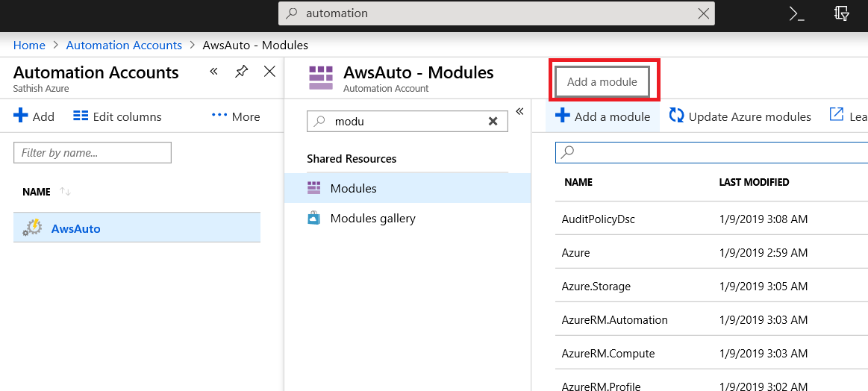Click the blue plus Add button

tap(34, 116)
